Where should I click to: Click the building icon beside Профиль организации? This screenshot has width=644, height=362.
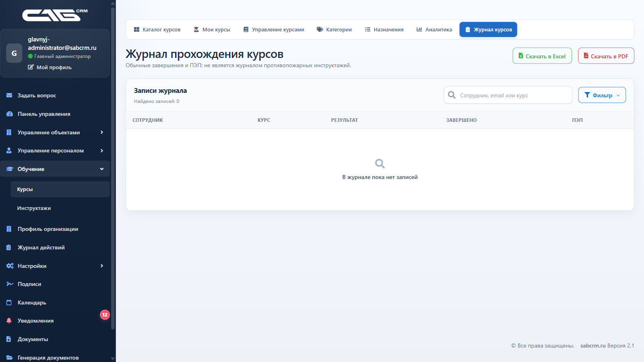click(9, 229)
